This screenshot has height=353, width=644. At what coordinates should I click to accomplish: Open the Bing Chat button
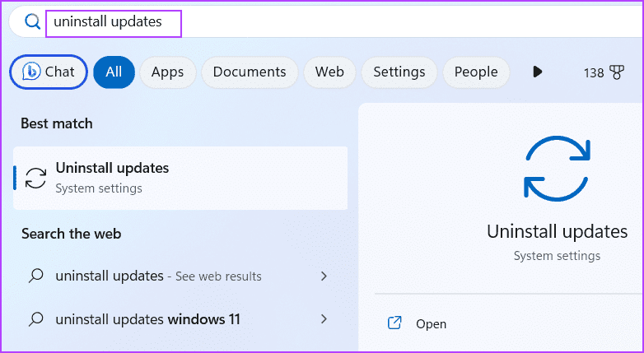pyautogui.click(x=49, y=72)
